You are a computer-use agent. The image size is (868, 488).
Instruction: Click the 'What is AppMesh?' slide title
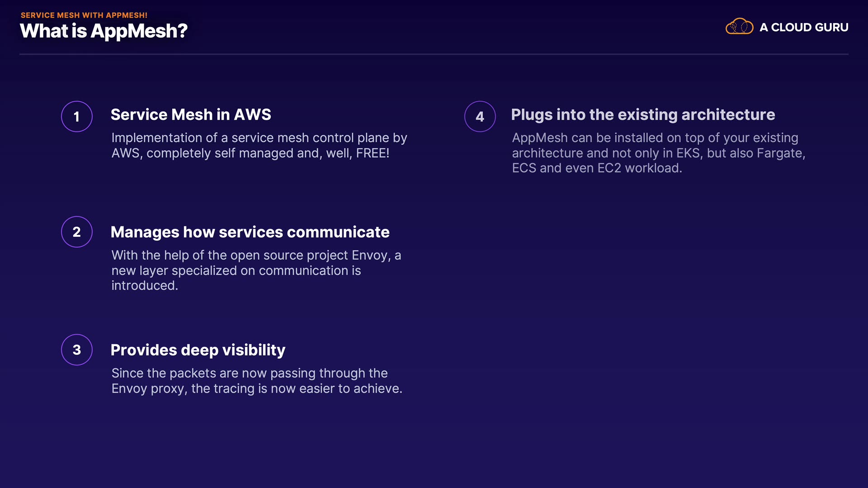tap(104, 31)
